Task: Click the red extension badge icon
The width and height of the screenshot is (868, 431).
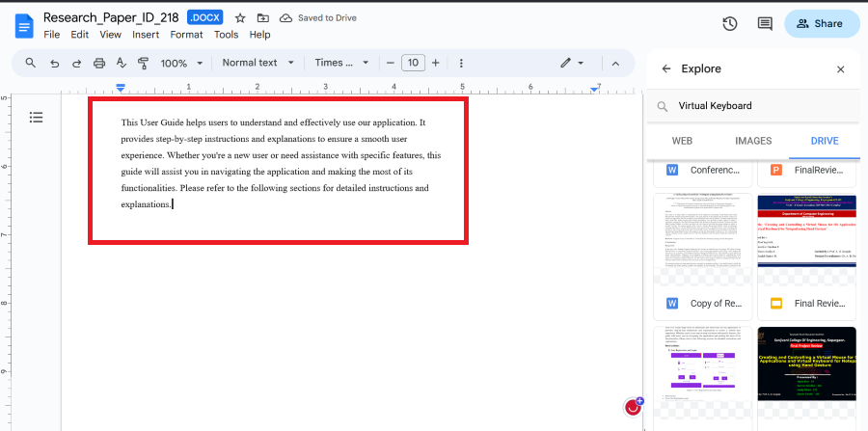Action: 634,408
